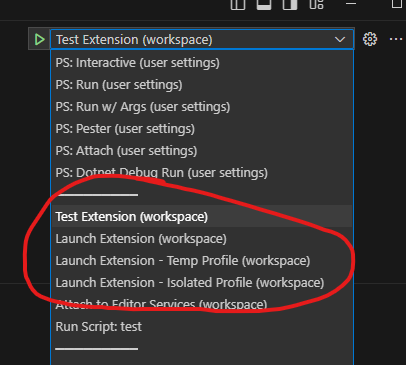Collapse the debug configuration dropdown chevron
Screen dimensions: 406x365
(340, 40)
